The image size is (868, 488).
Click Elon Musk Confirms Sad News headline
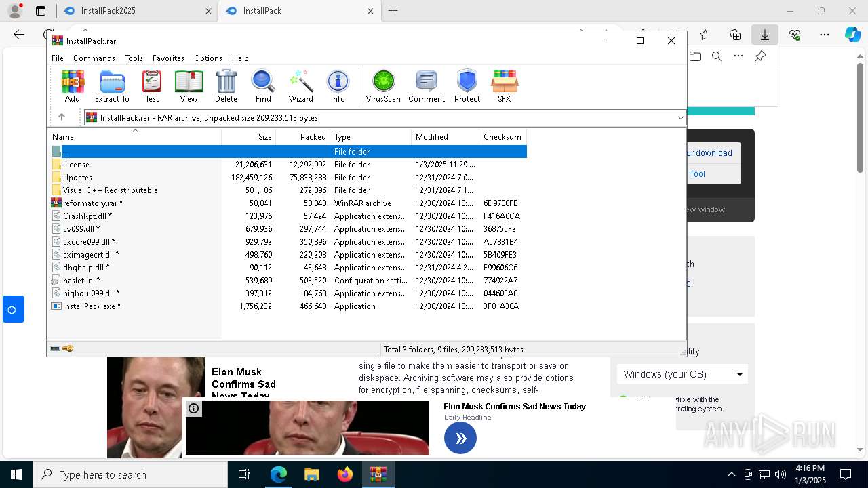tap(515, 407)
